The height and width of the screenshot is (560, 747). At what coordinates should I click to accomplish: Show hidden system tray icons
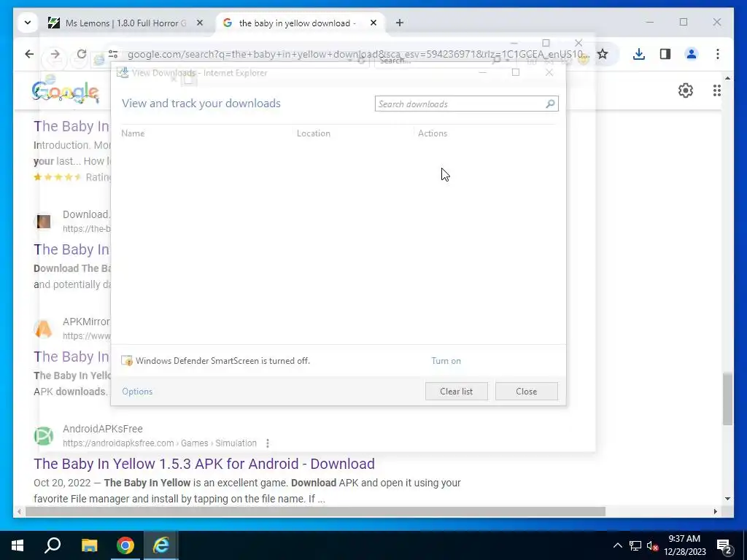pyautogui.click(x=617, y=545)
